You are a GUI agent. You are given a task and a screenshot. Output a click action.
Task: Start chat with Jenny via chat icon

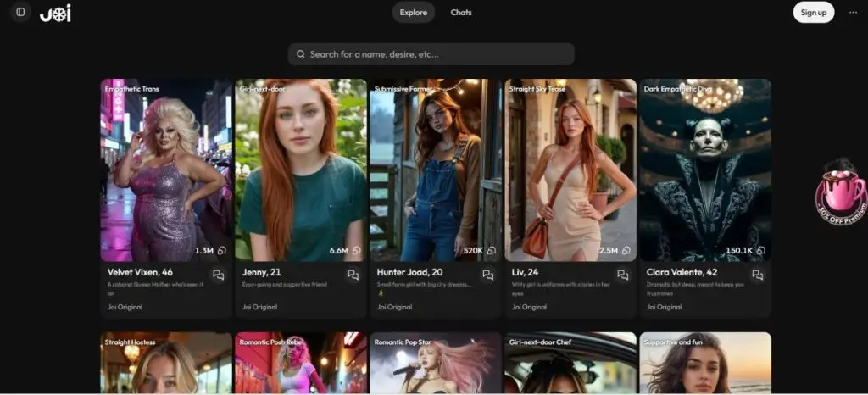(353, 275)
